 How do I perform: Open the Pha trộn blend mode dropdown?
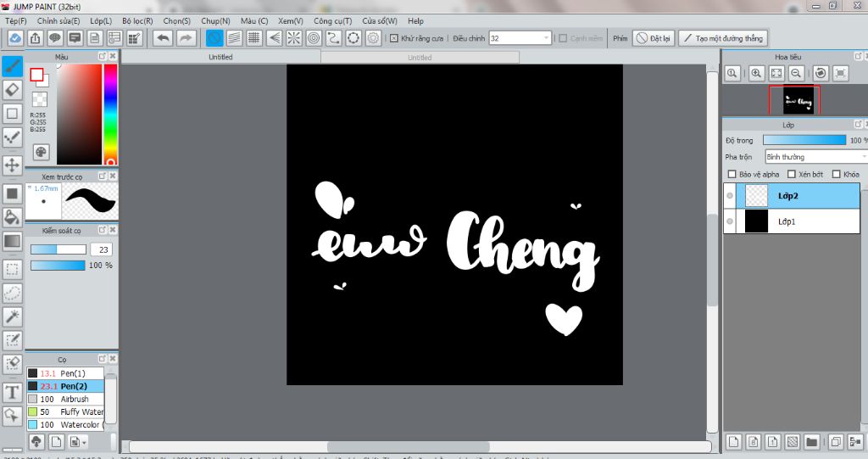(x=816, y=157)
